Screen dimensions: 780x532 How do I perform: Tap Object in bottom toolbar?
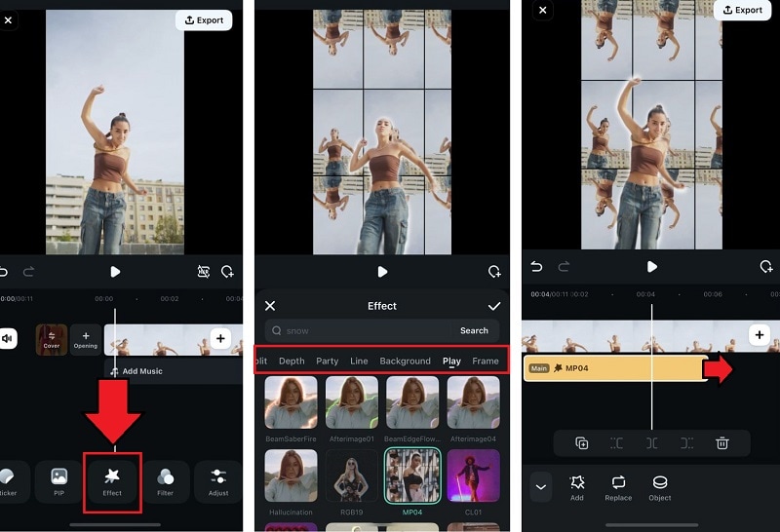coord(660,488)
